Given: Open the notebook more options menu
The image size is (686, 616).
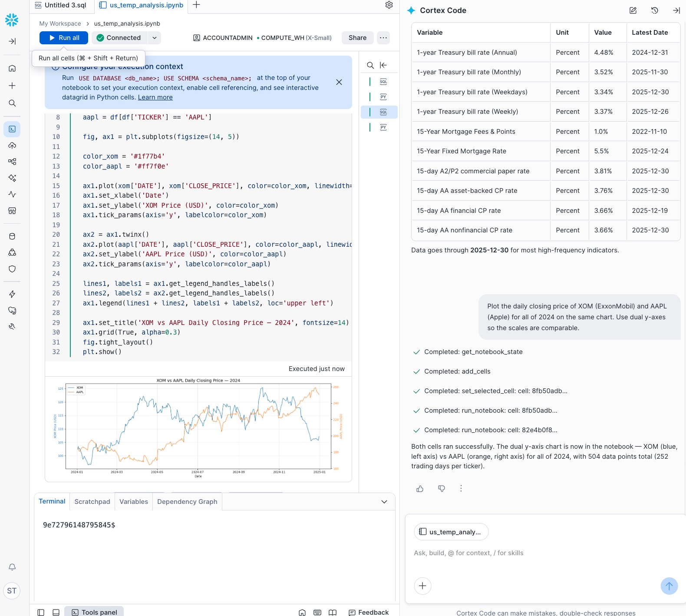Looking at the screenshot, I should pos(383,38).
